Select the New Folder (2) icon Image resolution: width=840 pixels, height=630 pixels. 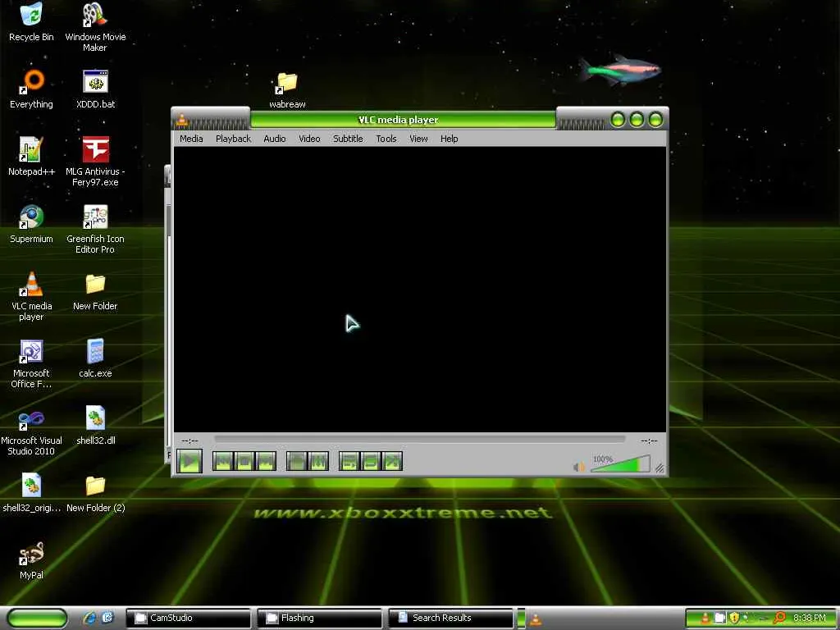click(x=95, y=493)
